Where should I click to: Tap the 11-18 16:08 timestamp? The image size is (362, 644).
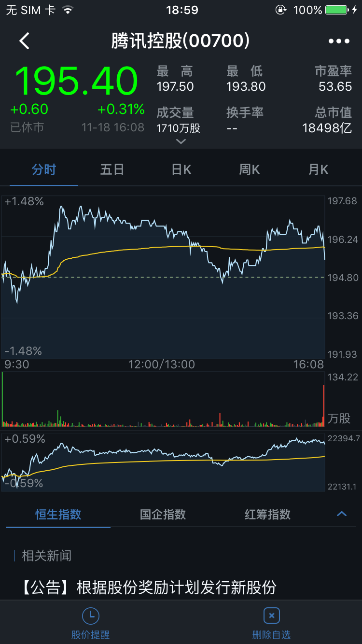coord(113,127)
